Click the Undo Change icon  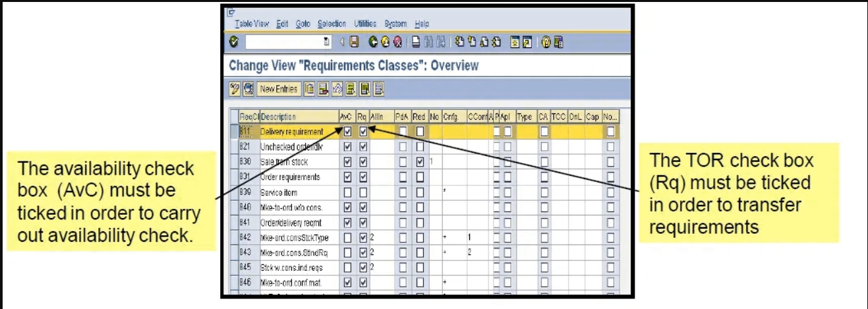(337, 88)
